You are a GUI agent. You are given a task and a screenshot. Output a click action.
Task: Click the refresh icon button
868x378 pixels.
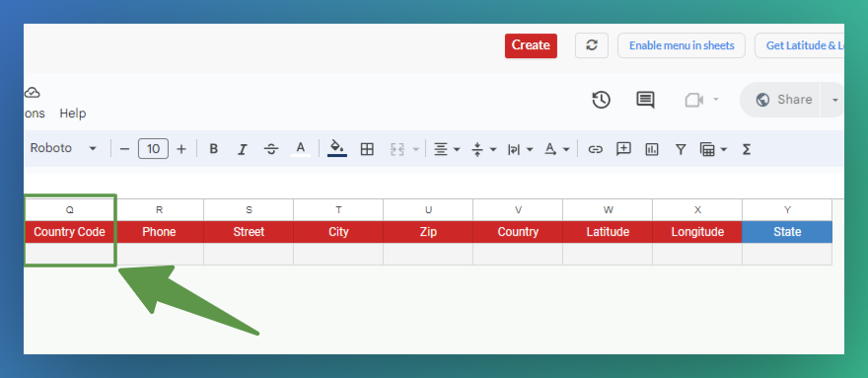click(592, 45)
